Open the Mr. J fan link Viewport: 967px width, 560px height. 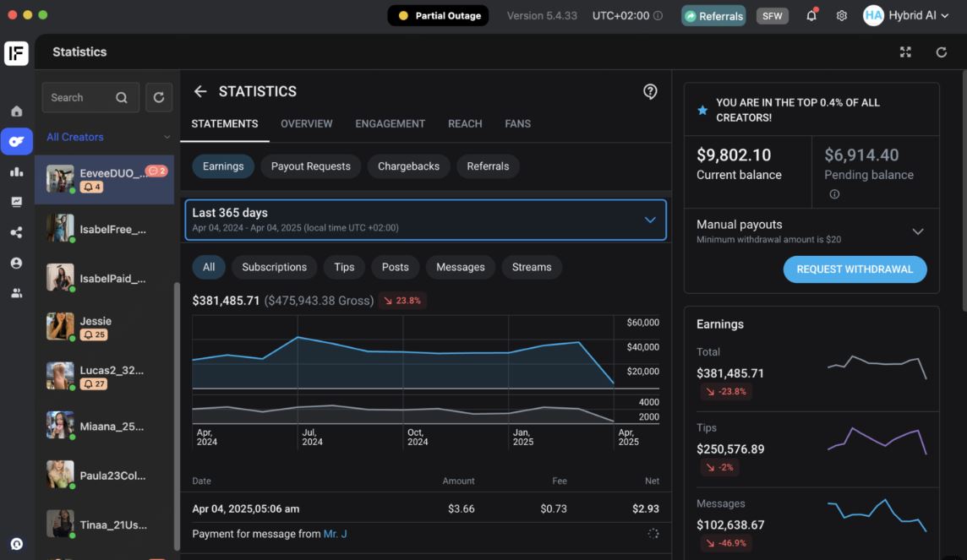coord(336,534)
